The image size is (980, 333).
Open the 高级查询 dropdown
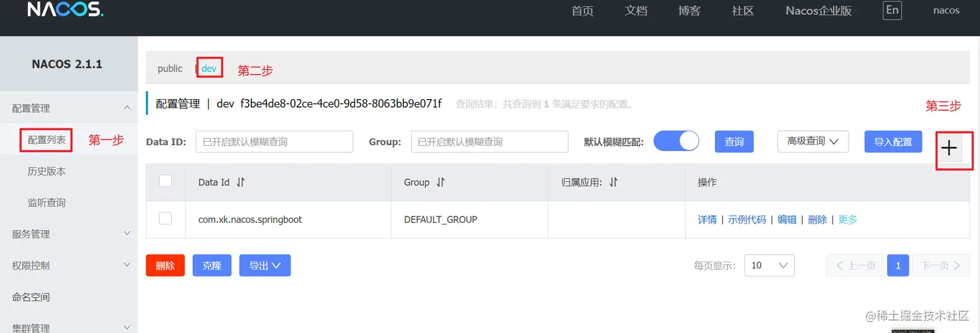(x=813, y=141)
